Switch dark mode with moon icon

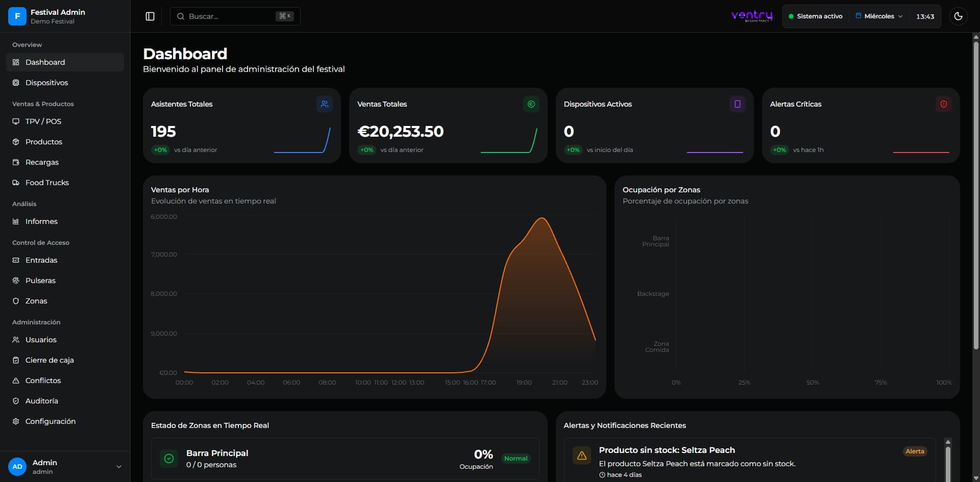point(958,16)
